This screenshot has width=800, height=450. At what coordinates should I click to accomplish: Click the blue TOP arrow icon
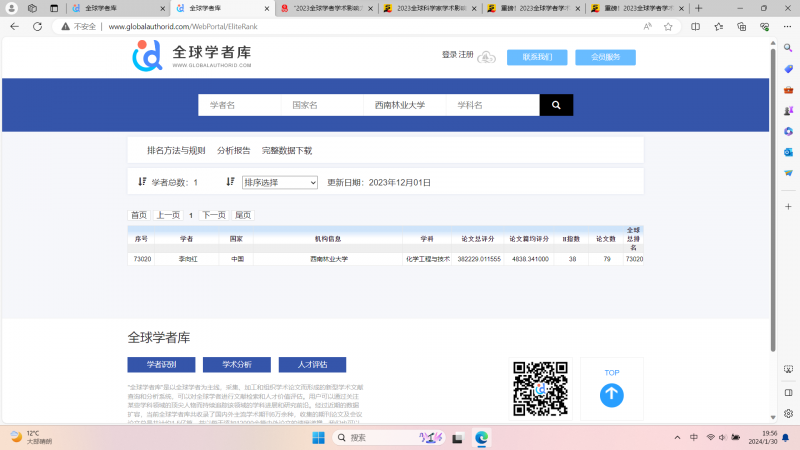pos(611,395)
